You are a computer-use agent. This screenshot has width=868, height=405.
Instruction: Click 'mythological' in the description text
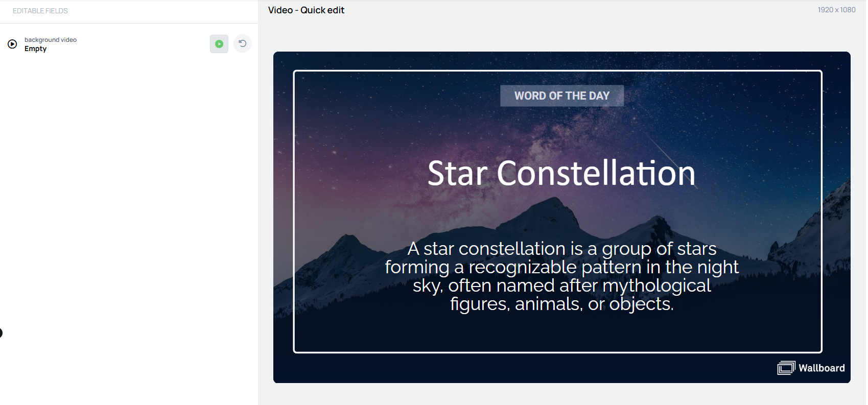tap(657, 286)
